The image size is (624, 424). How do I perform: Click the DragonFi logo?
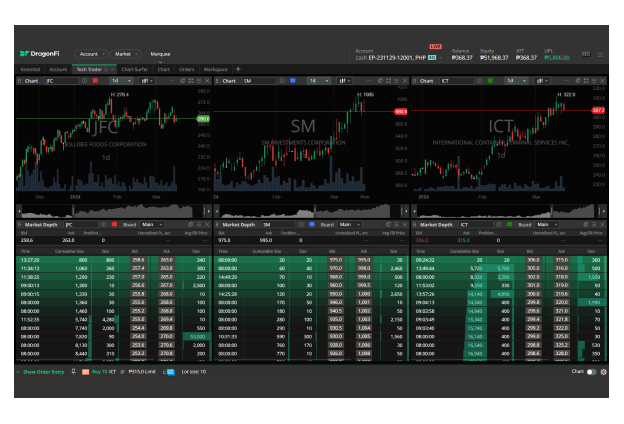[40, 54]
